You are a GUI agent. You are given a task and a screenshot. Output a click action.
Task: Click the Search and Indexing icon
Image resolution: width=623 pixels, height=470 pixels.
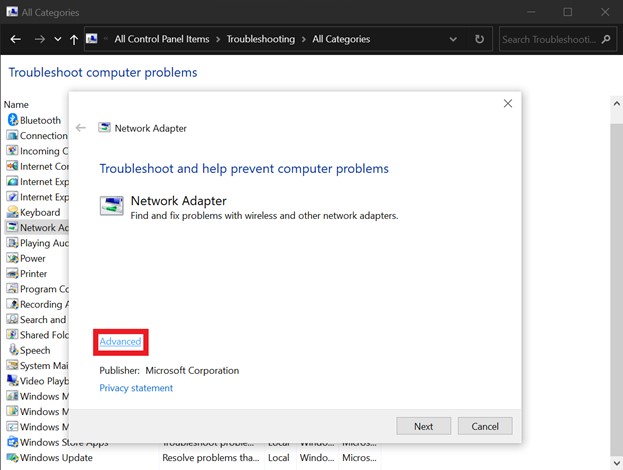coord(13,319)
